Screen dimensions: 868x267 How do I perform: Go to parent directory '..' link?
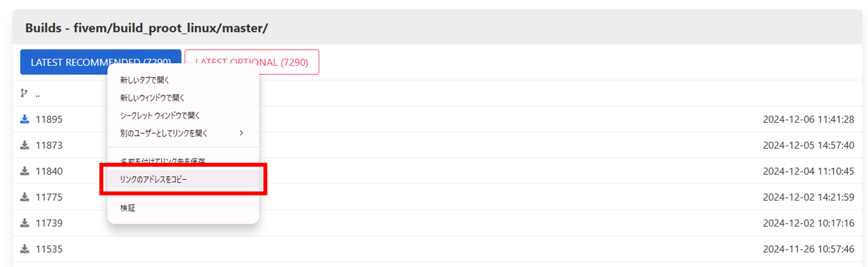(x=38, y=94)
